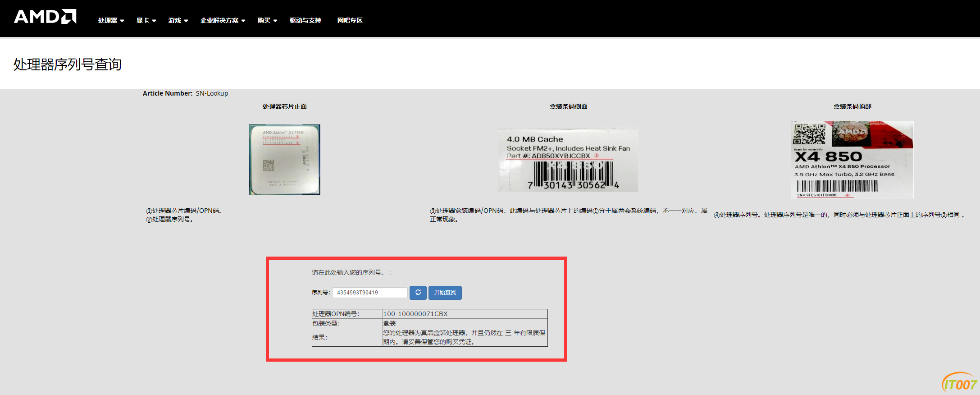Click the 包装类型 label cell

347,323
